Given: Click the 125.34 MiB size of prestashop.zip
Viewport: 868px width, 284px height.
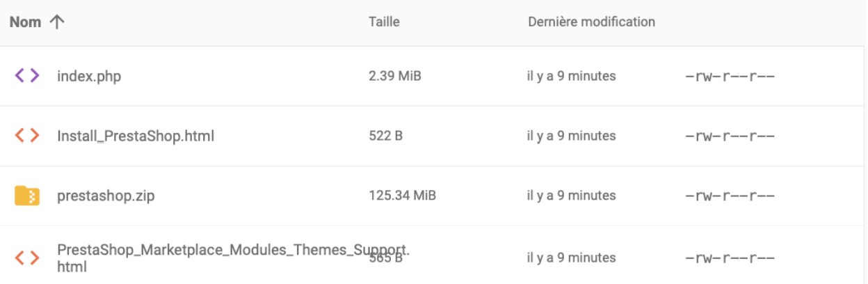Looking at the screenshot, I should (x=402, y=196).
